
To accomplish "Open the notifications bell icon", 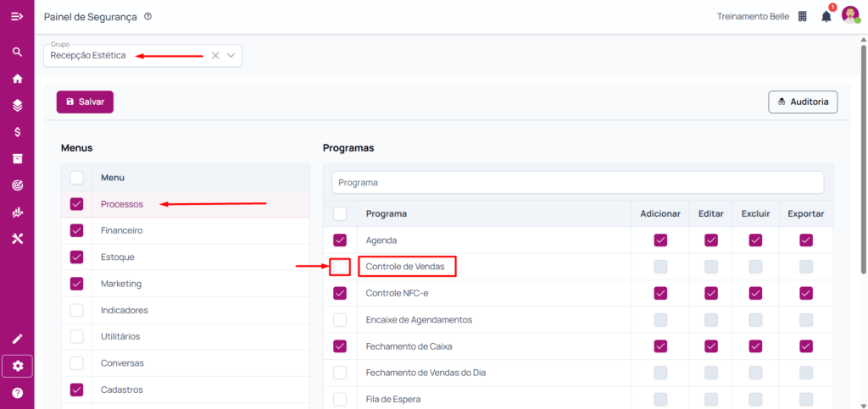I will point(826,16).
